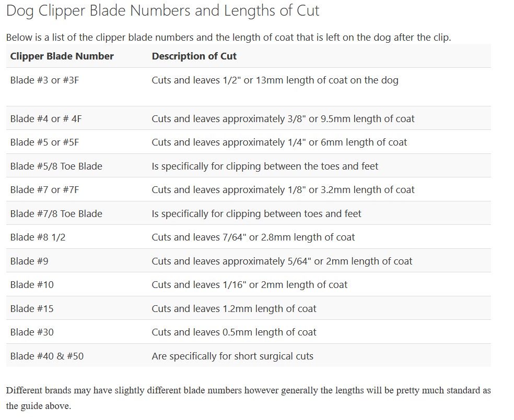Select the 'Blade #4 or # 4F' cell
The height and width of the screenshot is (420, 514).
click(46, 118)
